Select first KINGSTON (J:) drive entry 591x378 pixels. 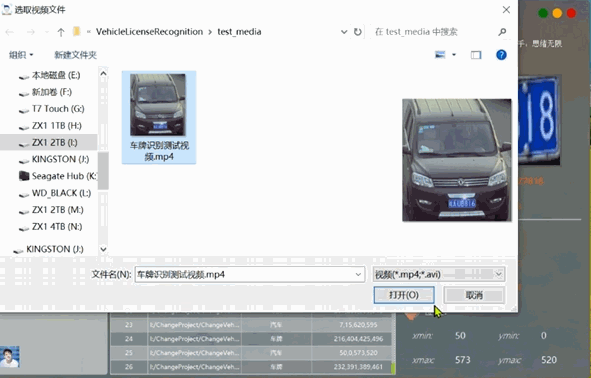(x=60, y=159)
